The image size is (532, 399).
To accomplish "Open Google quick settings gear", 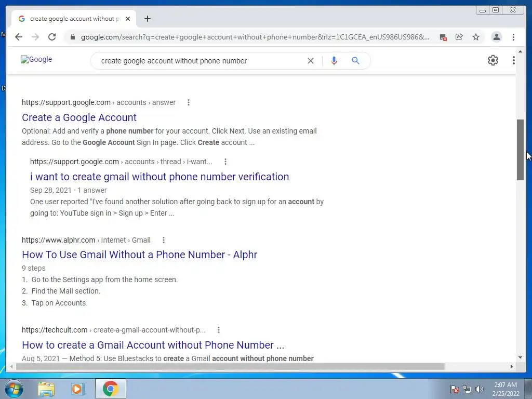I will (493, 60).
